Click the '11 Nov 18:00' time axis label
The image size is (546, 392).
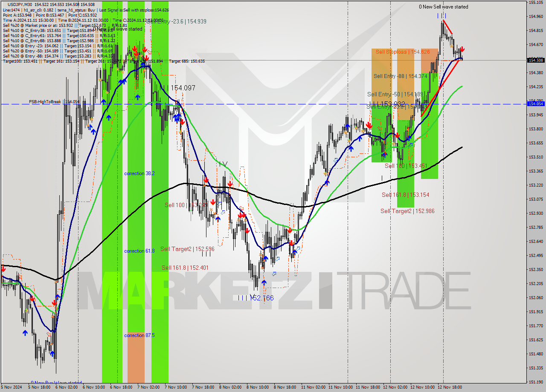pos(368,387)
